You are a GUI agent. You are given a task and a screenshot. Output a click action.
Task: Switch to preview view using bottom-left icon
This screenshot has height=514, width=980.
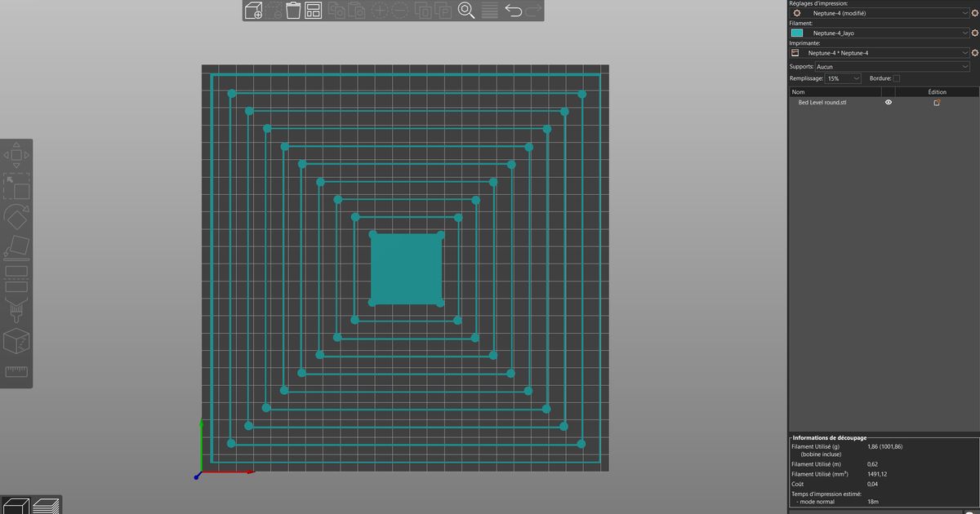pyautogui.click(x=47, y=504)
